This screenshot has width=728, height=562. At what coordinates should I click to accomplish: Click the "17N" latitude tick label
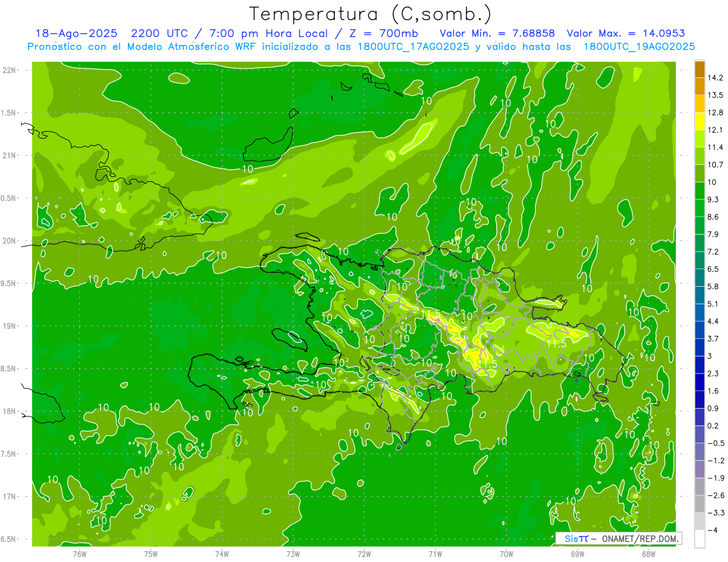[x=8, y=497]
